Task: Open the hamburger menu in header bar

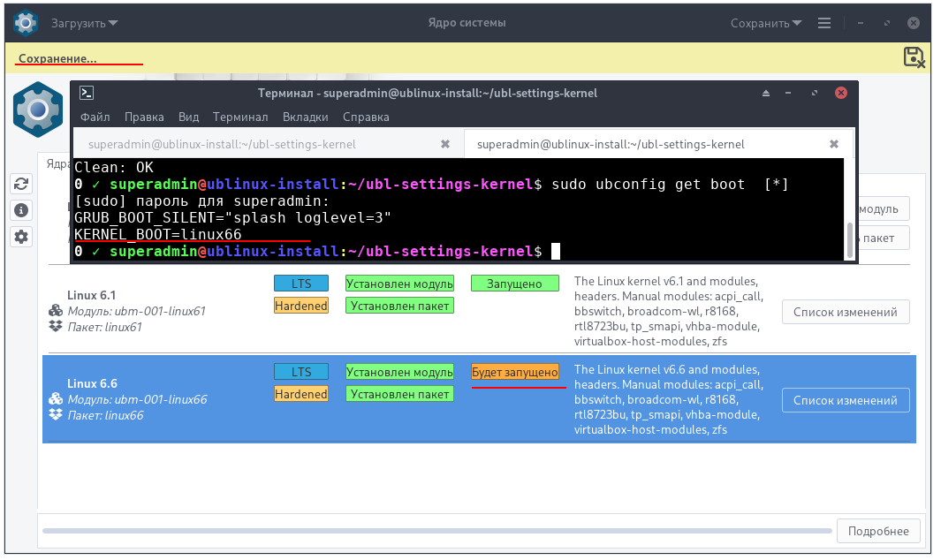Action: point(824,23)
